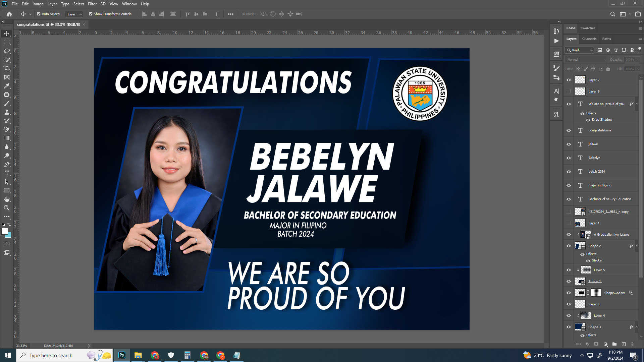This screenshot has width=644, height=362.
Task: Pick the Eyedropper tool
Action: [x=7, y=86]
